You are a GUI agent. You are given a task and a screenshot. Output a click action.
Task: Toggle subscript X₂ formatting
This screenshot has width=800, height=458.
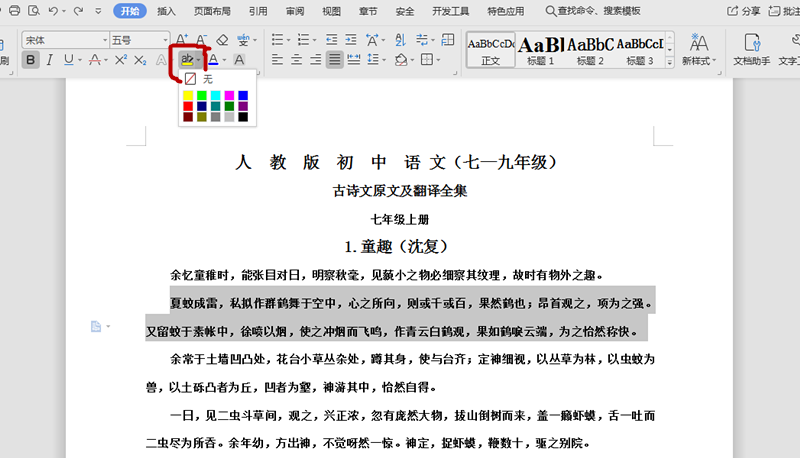(140, 60)
